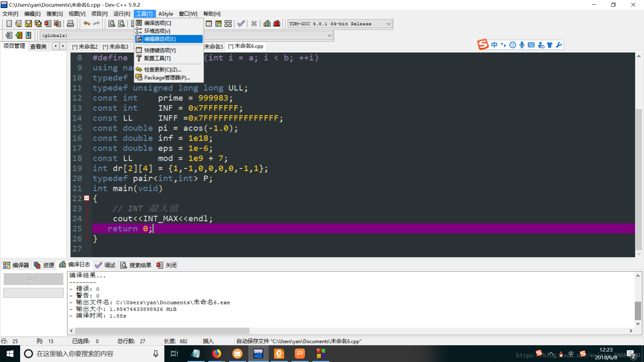The image size is (644, 362).
Task: Switch to the 项目管理 sidebar tab
Action: point(14,46)
